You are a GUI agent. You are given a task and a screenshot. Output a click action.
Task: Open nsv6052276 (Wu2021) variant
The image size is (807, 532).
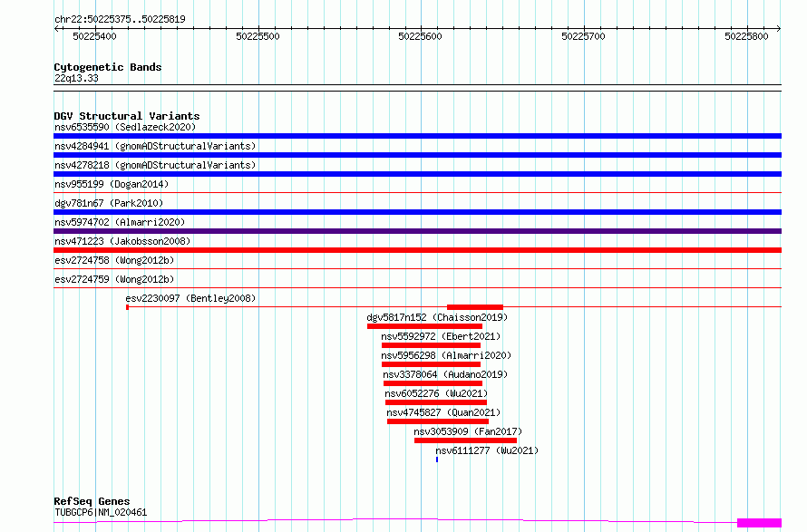pyautogui.click(x=436, y=393)
